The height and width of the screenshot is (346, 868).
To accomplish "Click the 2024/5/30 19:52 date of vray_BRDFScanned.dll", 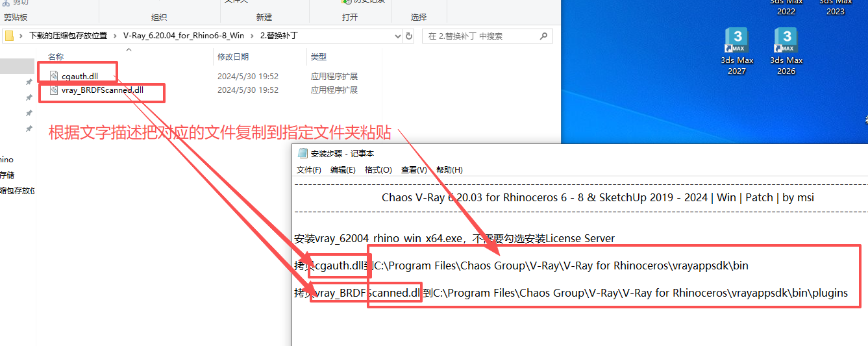I will (248, 90).
